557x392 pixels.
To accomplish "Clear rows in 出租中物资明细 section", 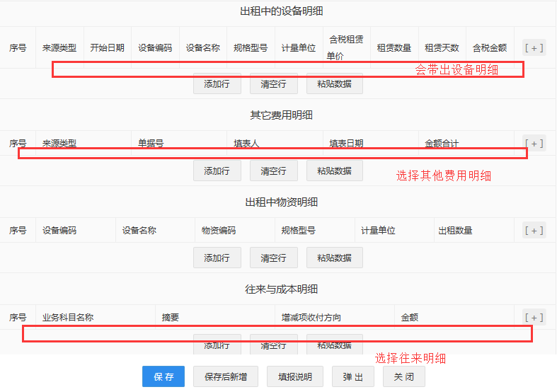I will click(x=273, y=258).
